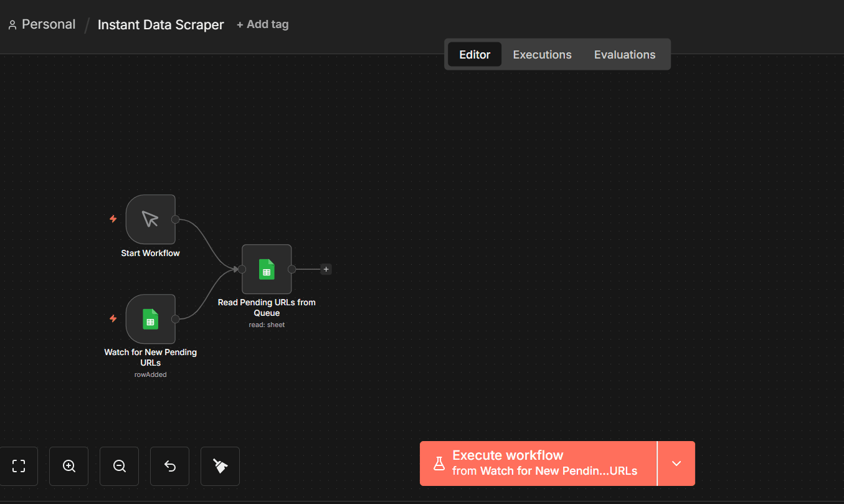Screen dimensions: 844x504
Task: Click the fit-to-view canvas icon
Action: [19, 466]
